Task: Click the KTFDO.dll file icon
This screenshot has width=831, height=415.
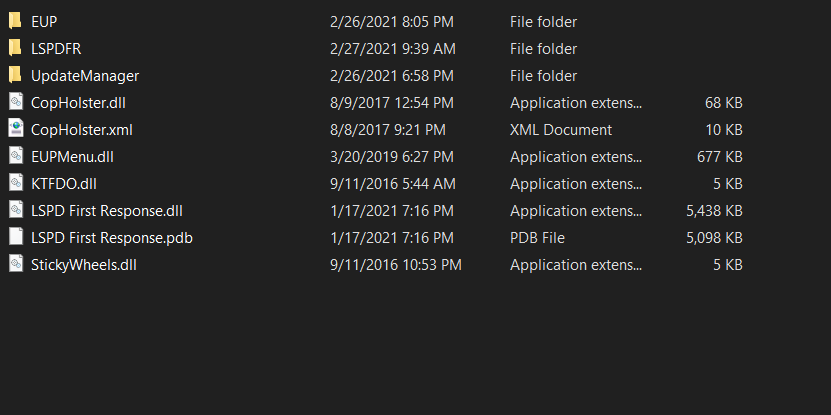Action: [x=15, y=183]
